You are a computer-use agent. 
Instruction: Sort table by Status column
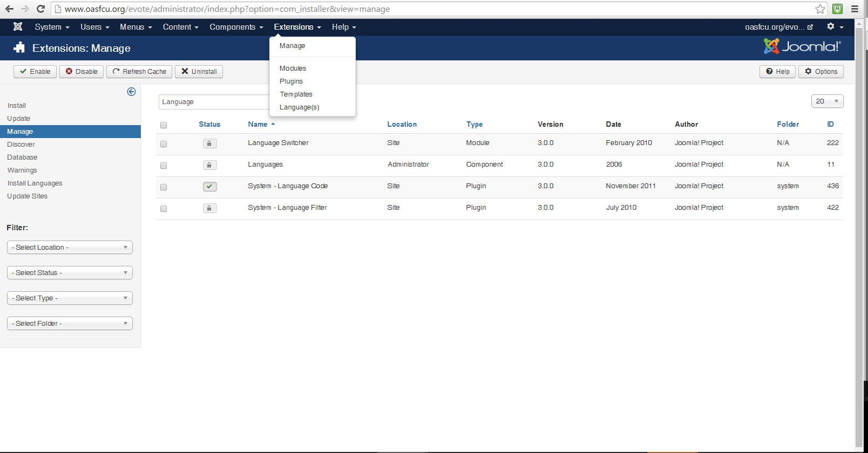[209, 125]
